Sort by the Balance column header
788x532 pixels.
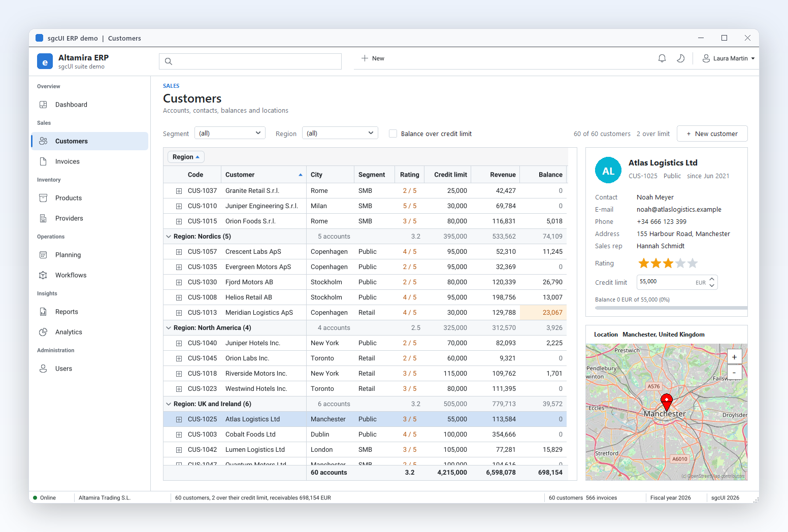[544, 175]
